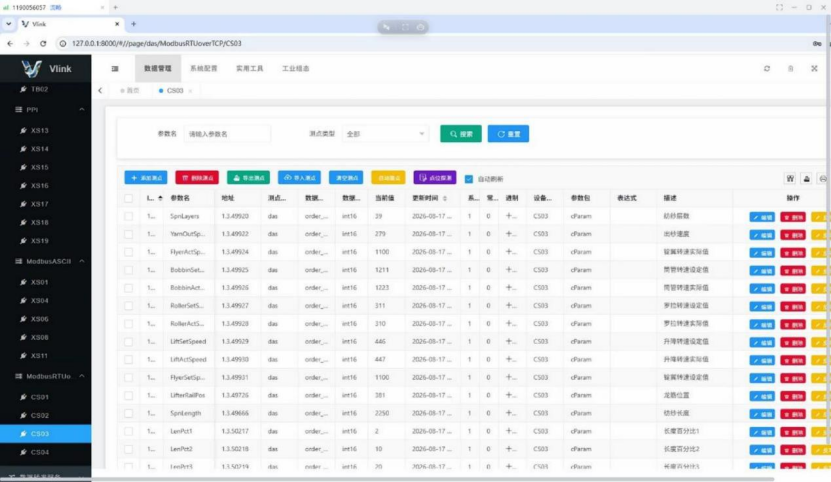Viewport: 831px width, 482px height.
Task: Check the LiftActSpeed row checkbox
Action: point(128,360)
